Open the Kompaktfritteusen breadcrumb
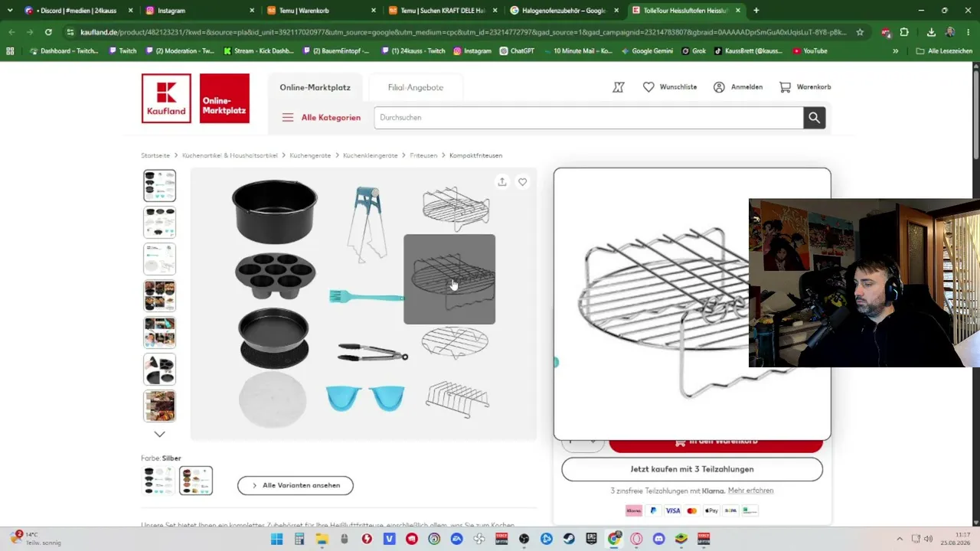Viewport: 980px width, 551px height. [x=475, y=155]
